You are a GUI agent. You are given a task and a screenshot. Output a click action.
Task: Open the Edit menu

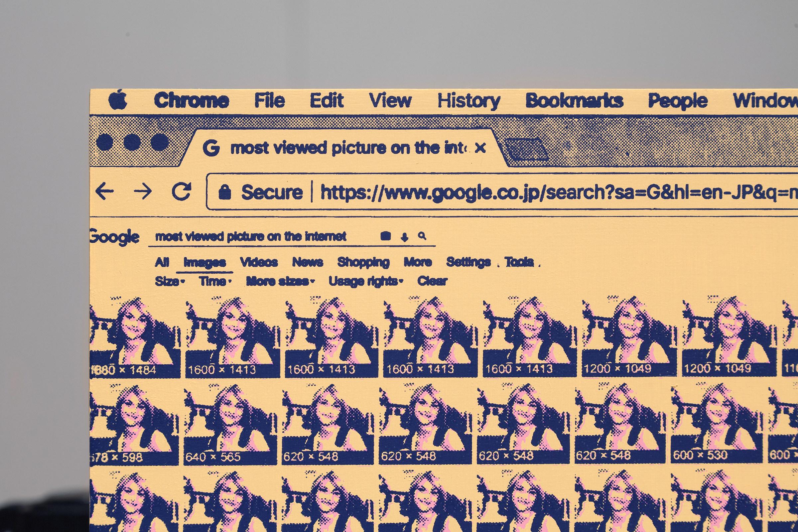pyautogui.click(x=327, y=100)
